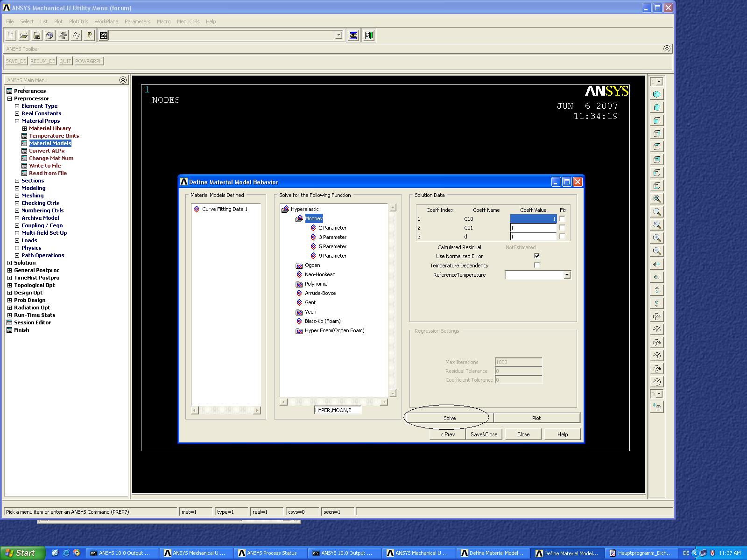
Task: Uncheck Use Normalized Error checkbox
Action: tap(537, 256)
